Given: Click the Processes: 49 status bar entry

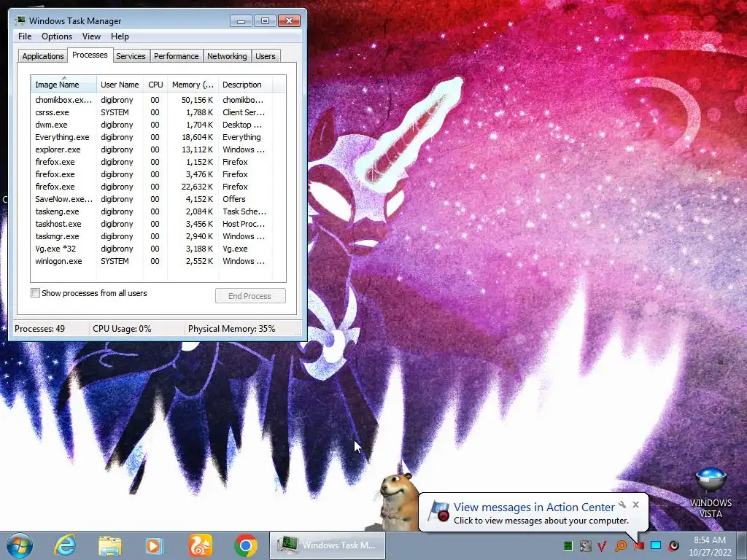Looking at the screenshot, I should click(x=39, y=329).
